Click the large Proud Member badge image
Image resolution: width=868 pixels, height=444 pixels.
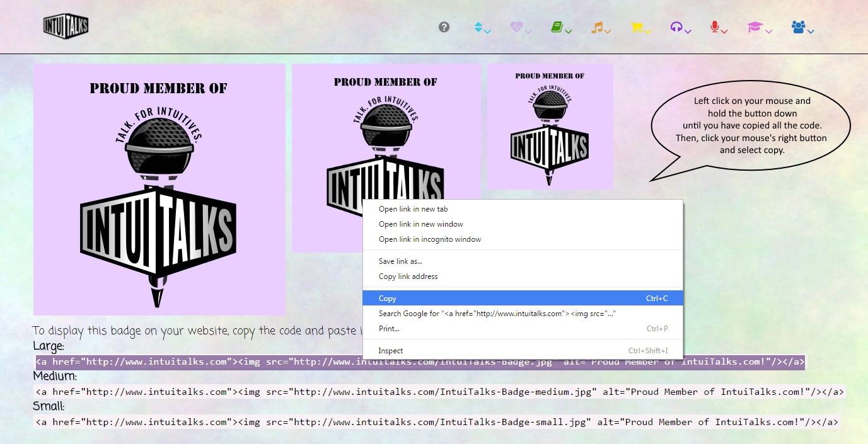point(159,190)
